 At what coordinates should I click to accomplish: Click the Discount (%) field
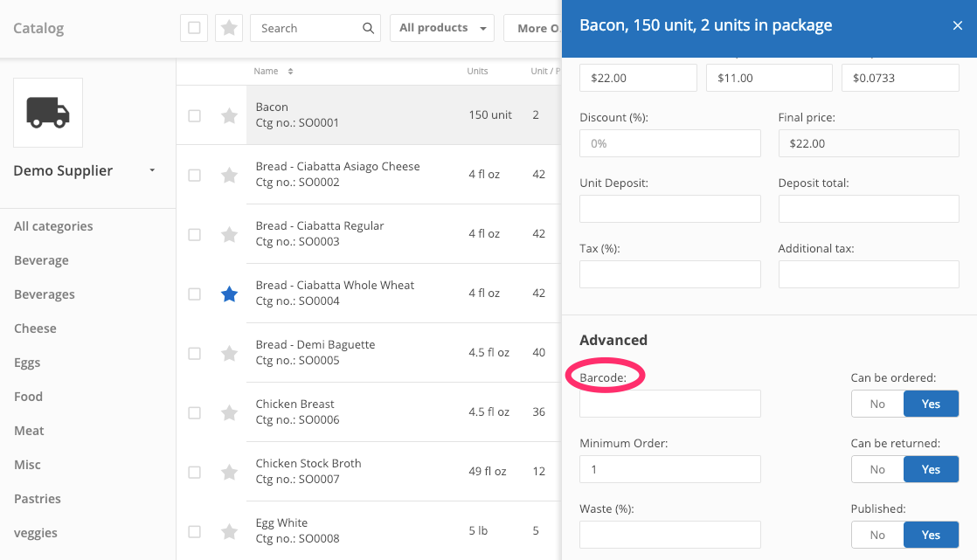(669, 143)
